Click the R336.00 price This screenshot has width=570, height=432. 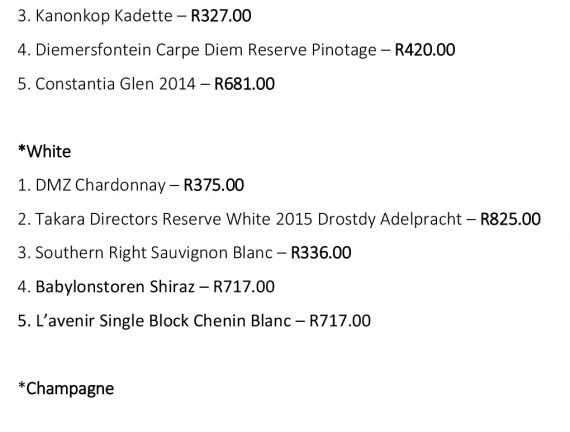click(x=321, y=253)
